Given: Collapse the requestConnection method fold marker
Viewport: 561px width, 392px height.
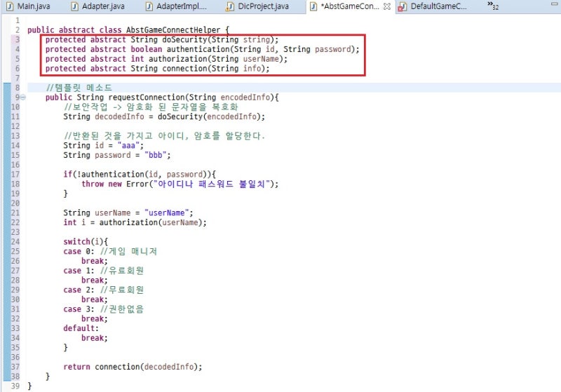Looking at the screenshot, I should coord(23,97).
